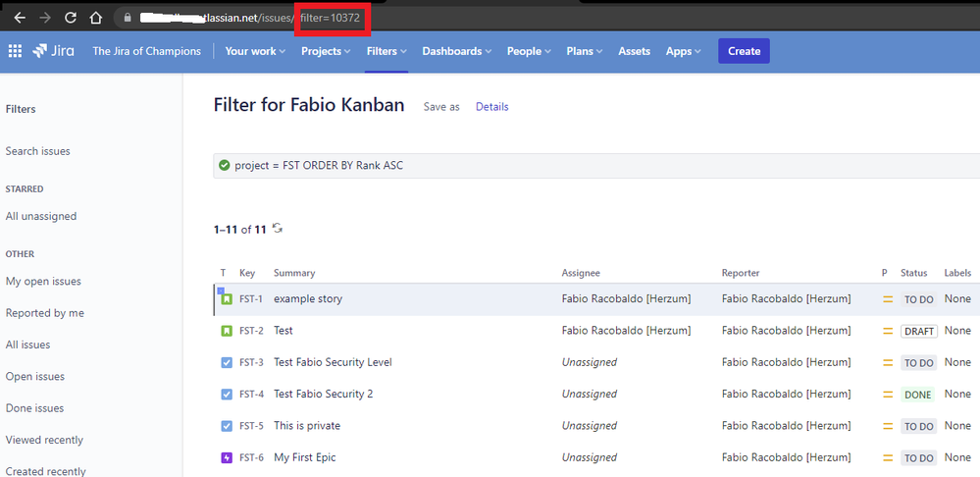
Task: Open All issues filter
Action: pos(27,345)
